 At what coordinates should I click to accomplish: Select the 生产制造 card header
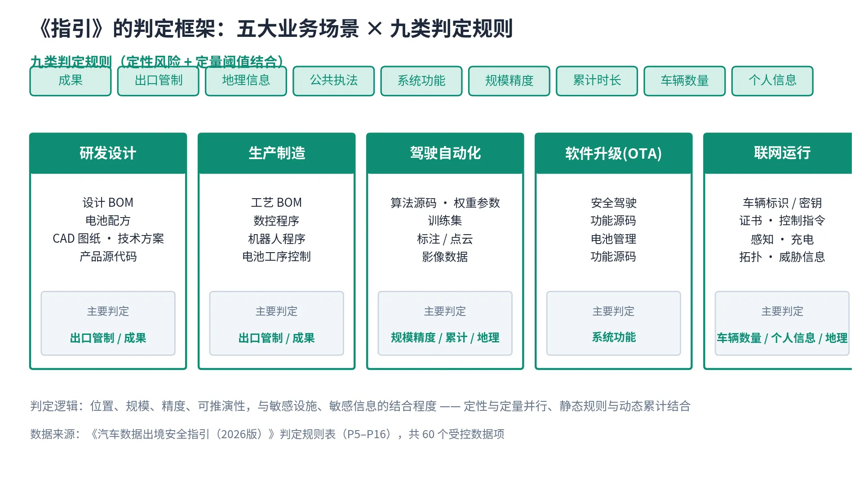(x=277, y=154)
